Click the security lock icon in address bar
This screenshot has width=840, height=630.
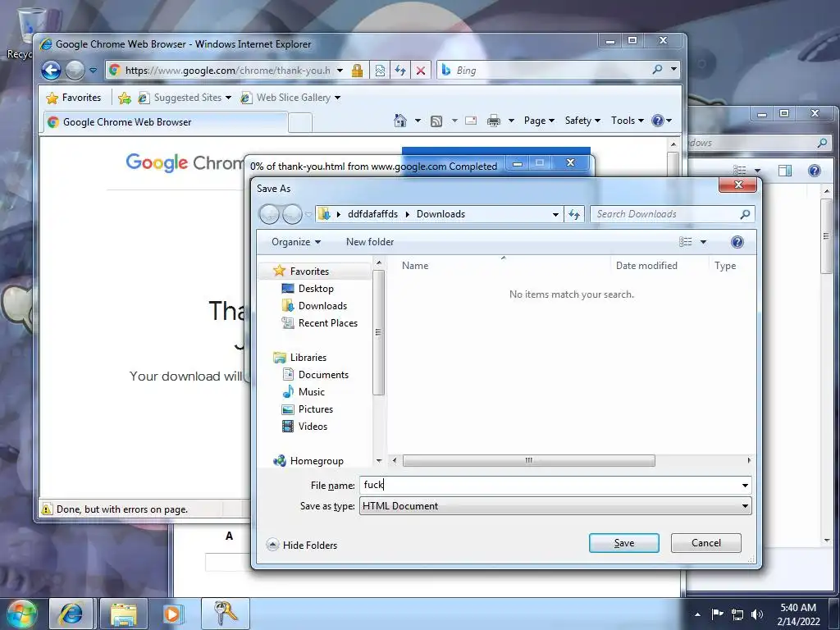[358, 71]
